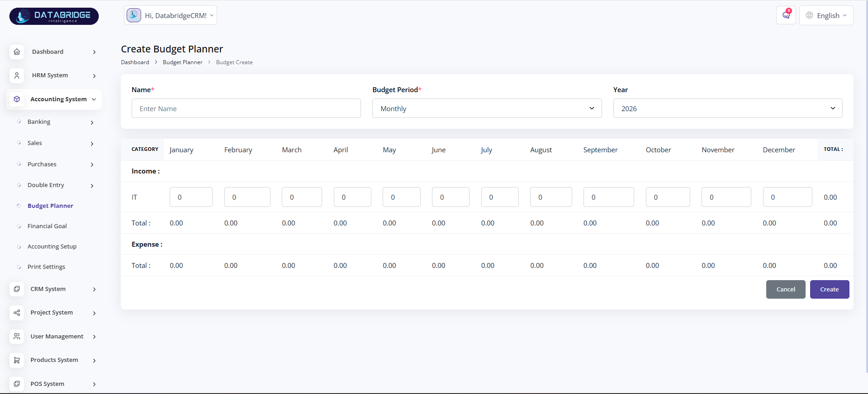This screenshot has height=394, width=868.
Task: Click the User Management people icon
Action: click(x=17, y=336)
